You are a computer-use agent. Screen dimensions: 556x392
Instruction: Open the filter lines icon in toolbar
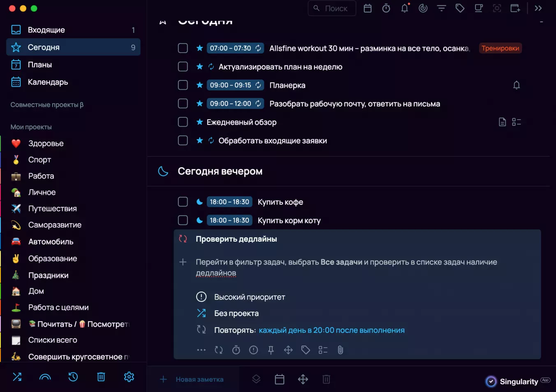(442, 8)
